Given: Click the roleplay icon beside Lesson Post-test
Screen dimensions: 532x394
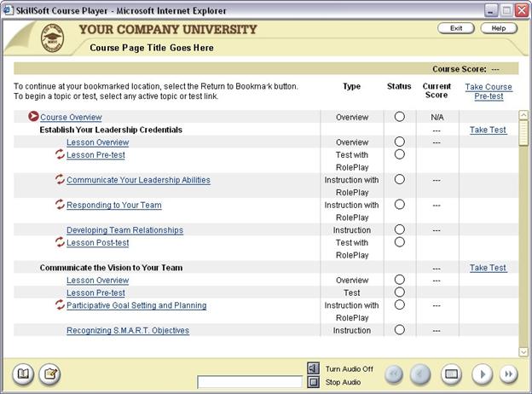Looking at the screenshot, I should tap(60, 242).
